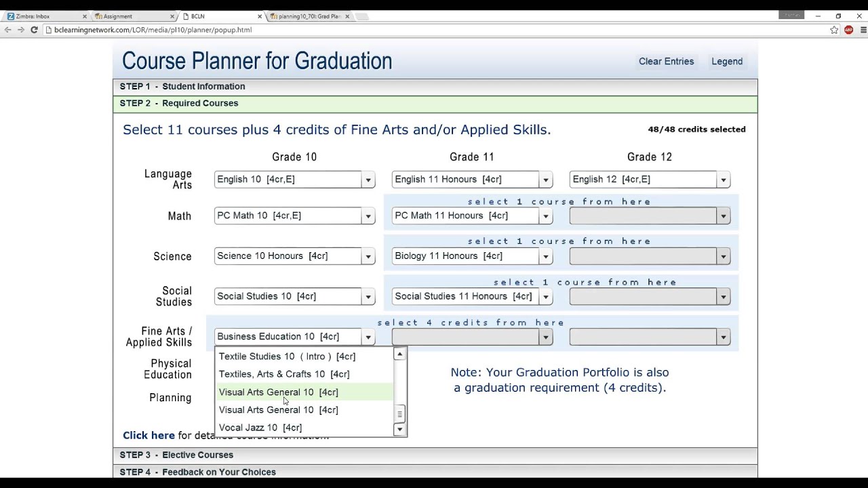Open the Legend link
Image resolution: width=868 pixels, height=488 pixels.
tap(727, 62)
